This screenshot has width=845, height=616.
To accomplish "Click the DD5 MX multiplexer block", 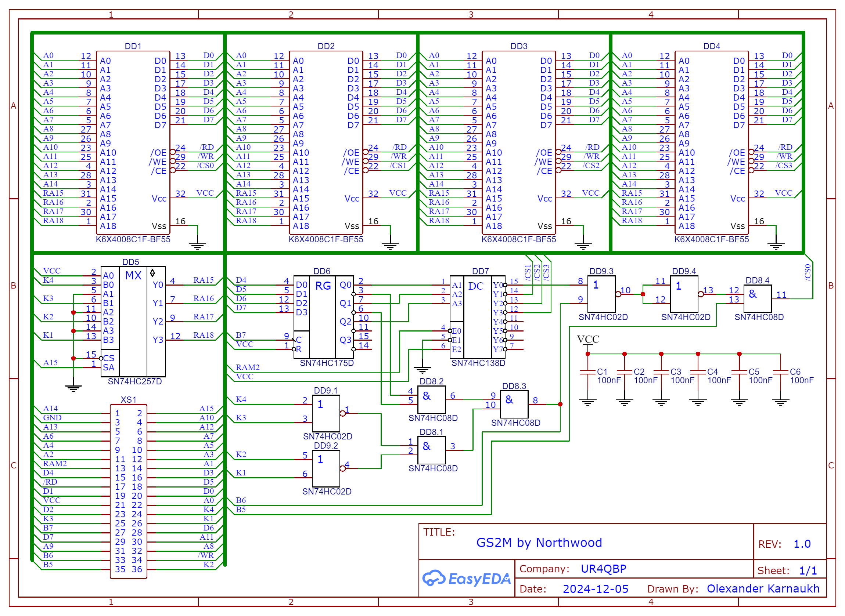I will click(x=133, y=322).
